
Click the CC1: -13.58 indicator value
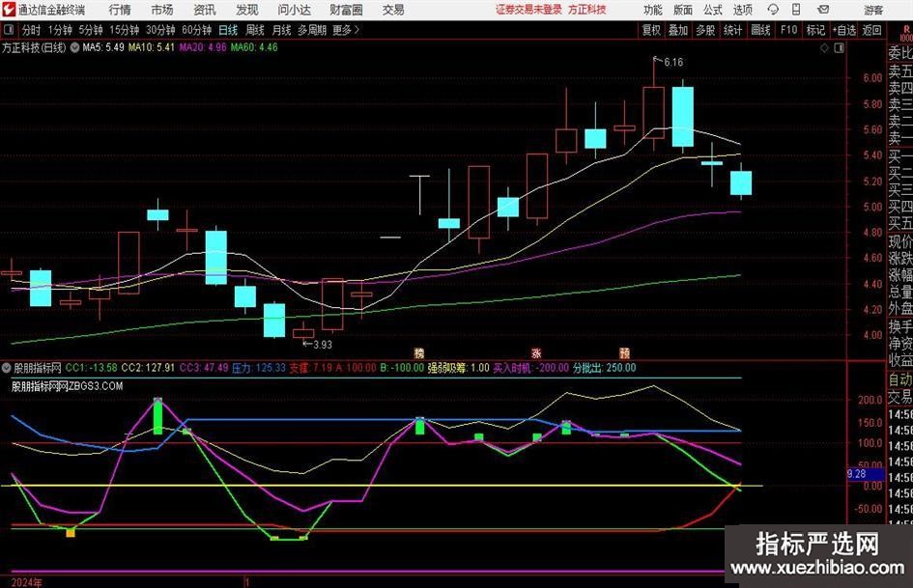[92, 368]
